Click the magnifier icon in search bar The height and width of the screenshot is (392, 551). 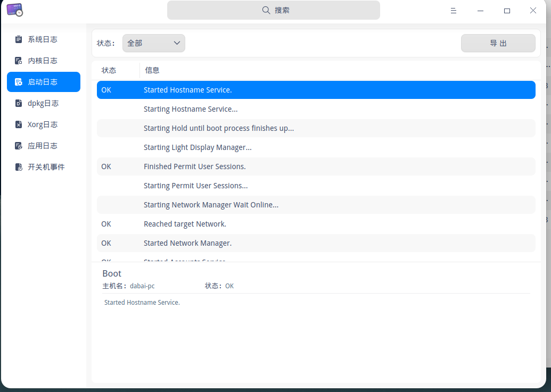click(266, 10)
